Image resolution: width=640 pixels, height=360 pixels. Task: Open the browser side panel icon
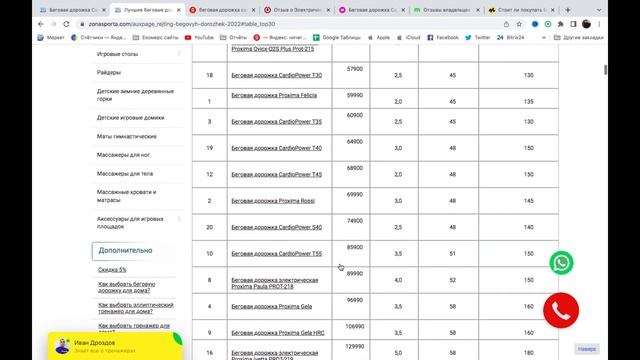point(573,24)
